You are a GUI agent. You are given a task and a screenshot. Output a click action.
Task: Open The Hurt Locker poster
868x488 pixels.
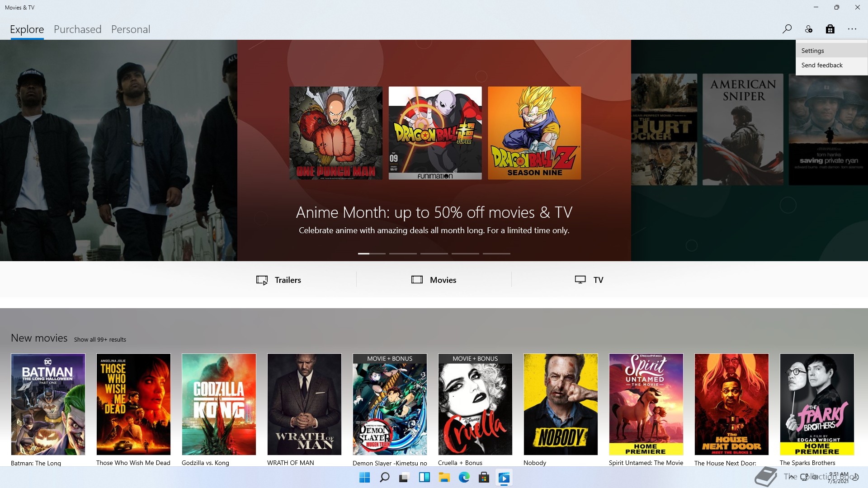click(x=664, y=130)
